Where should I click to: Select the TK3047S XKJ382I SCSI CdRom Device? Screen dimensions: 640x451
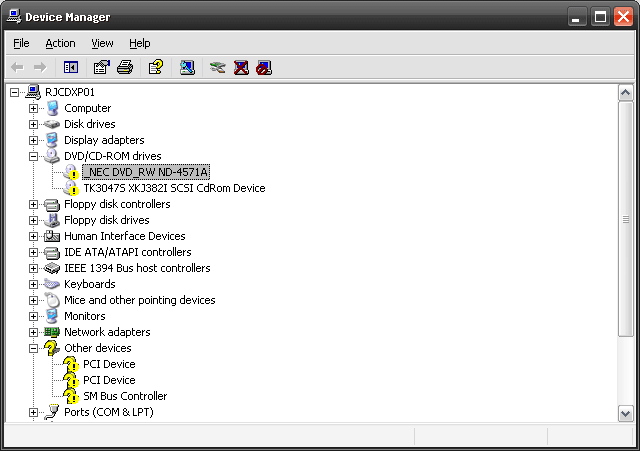click(x=174, y=188)
